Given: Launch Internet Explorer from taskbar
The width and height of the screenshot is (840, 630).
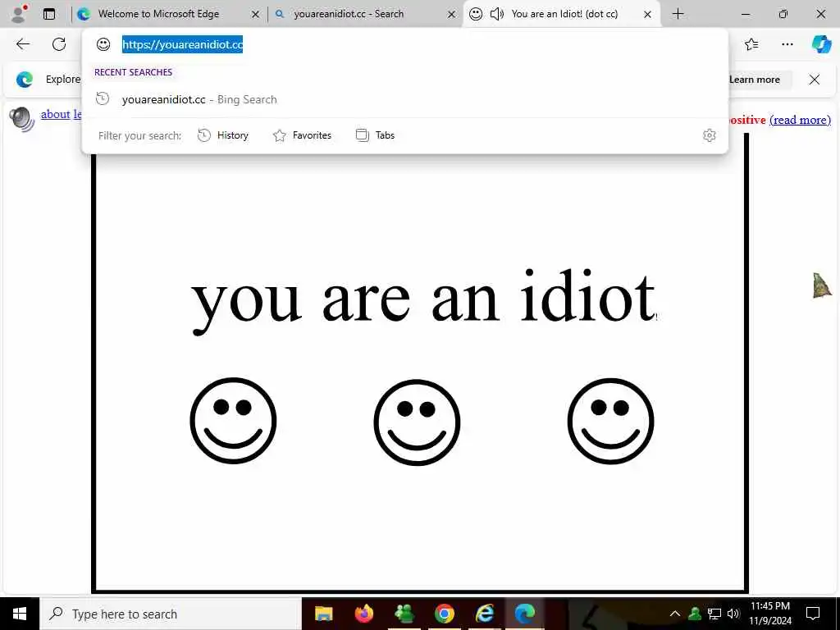Looking at the screenshot, I should [x=484, y=614].
